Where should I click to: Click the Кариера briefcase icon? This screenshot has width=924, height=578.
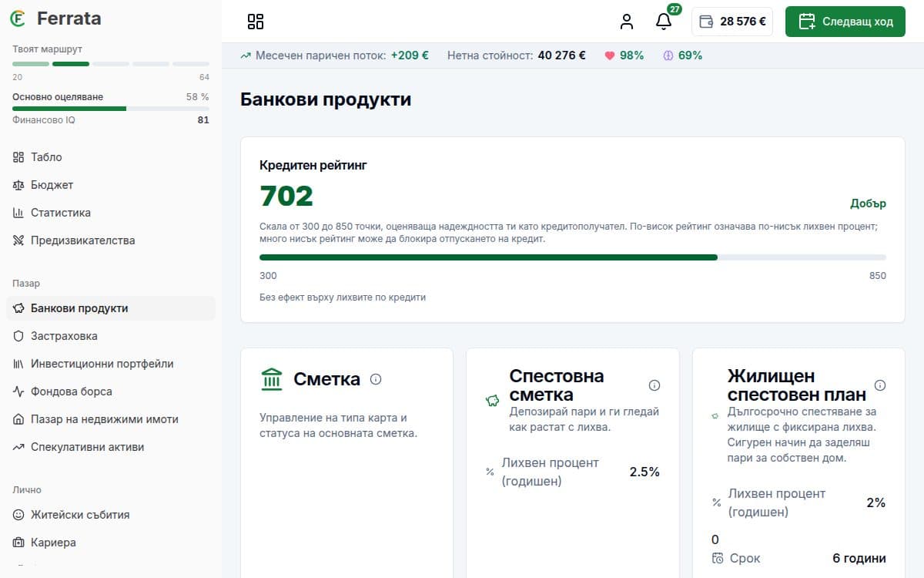(18, 543)
